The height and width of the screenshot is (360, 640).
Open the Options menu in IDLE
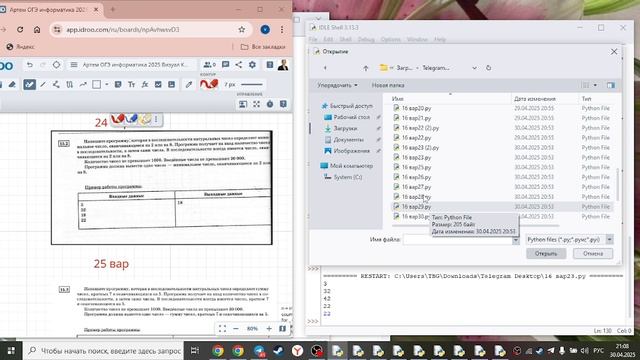coord(391,39)
